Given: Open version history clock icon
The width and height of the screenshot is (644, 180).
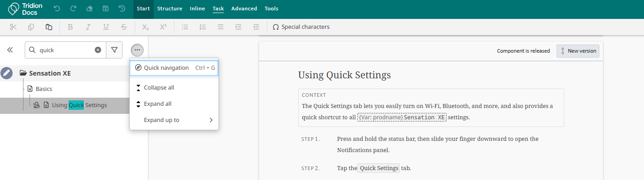Looking at the screenshot, I should click(122, 9).
